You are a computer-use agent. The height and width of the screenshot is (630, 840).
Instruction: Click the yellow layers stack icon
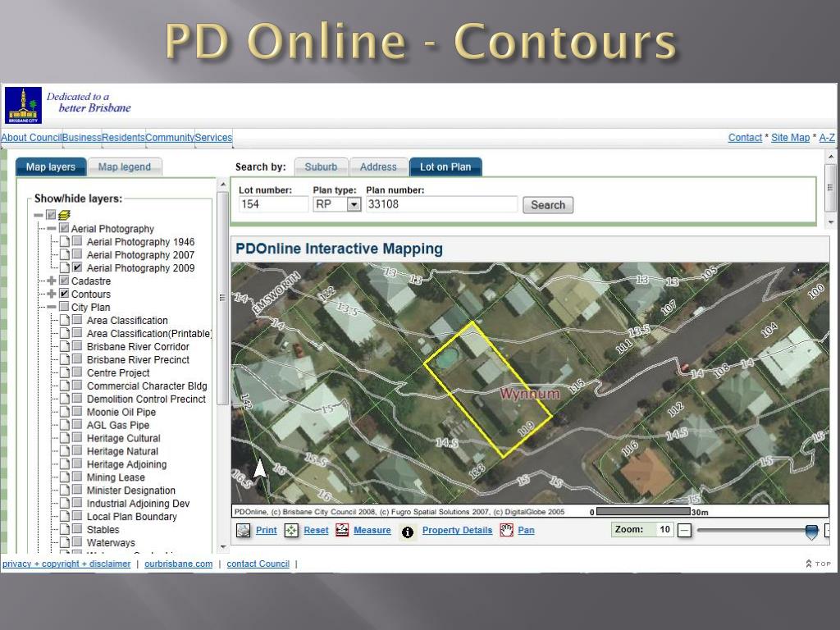coord(64,215)
